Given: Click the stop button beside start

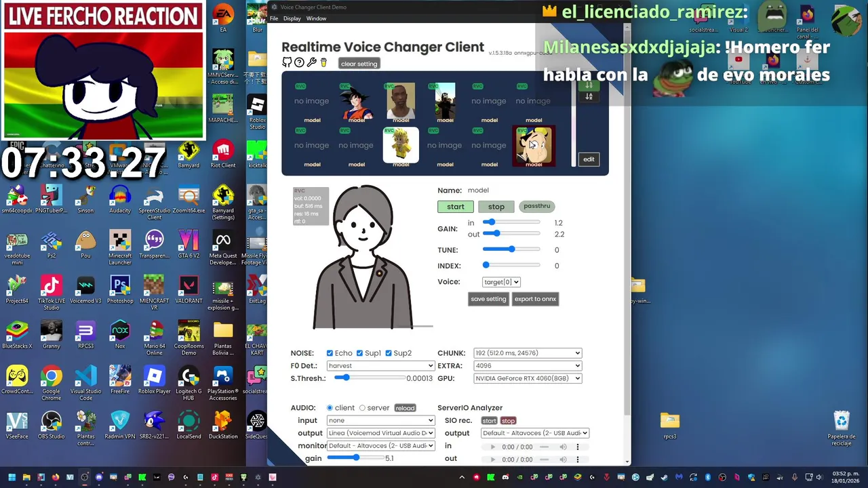Looking at the screenshot, I should click(x=496, y=207).
